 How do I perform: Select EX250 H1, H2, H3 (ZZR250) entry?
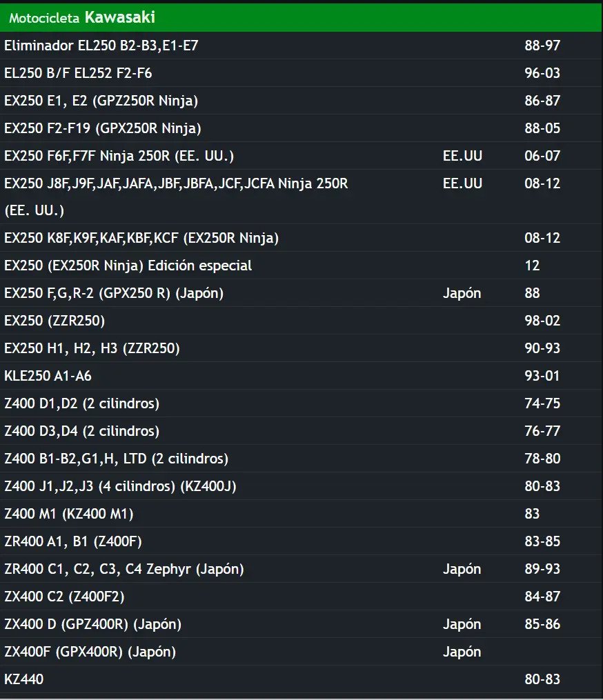pos(301,348)
